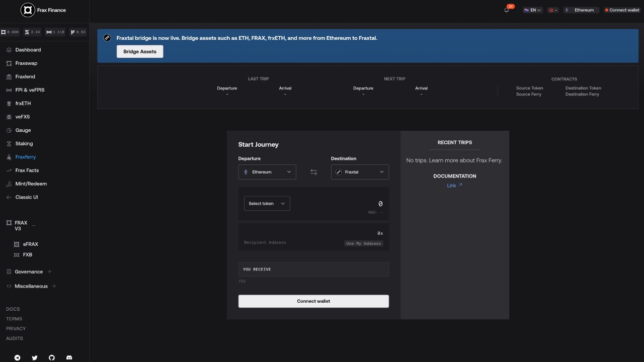Image resolution: width=644 pixels, height=362 pixels.
Task: Open FPI & veFPIS page
Action: coord(30,90)
